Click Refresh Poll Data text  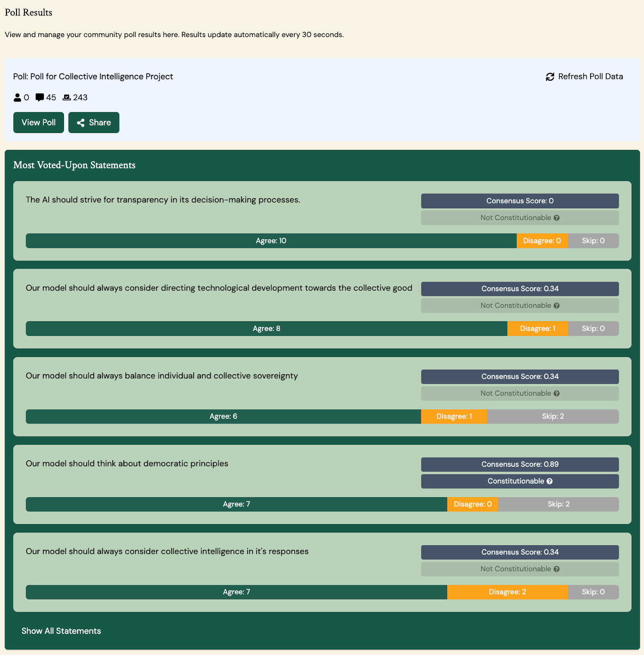point(591,77)
